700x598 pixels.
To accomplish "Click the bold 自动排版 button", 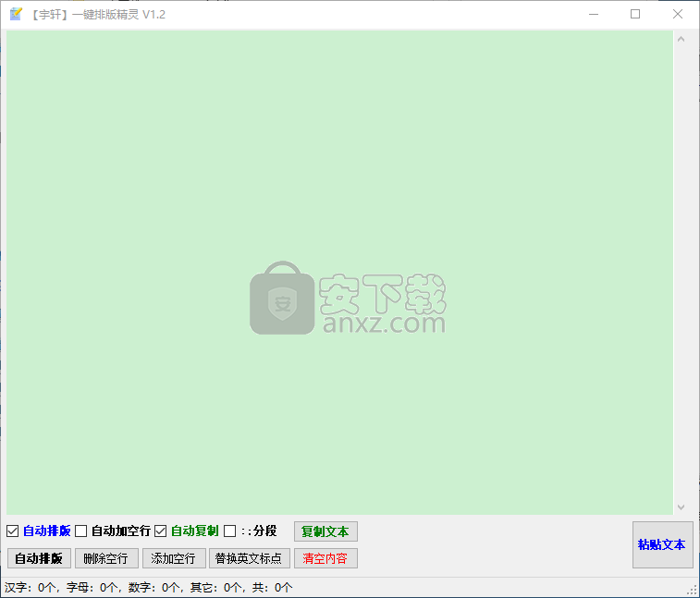I will click(39, 558).
